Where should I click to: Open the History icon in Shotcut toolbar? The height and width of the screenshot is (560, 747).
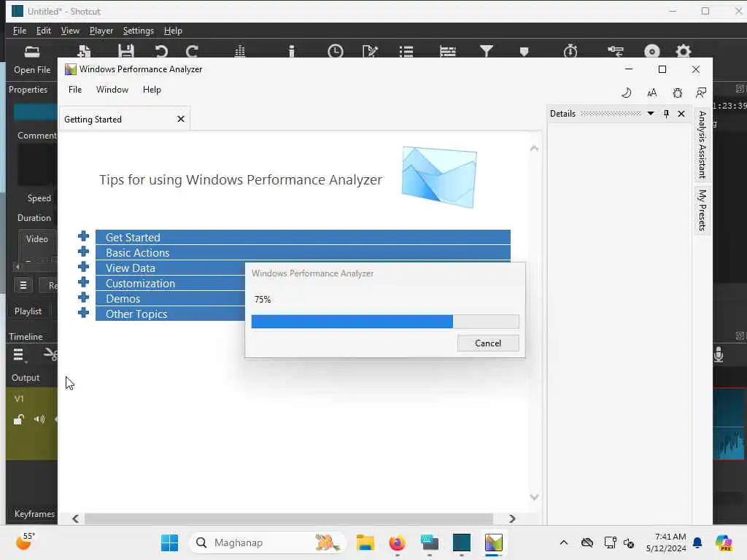(x=616, y=51)
